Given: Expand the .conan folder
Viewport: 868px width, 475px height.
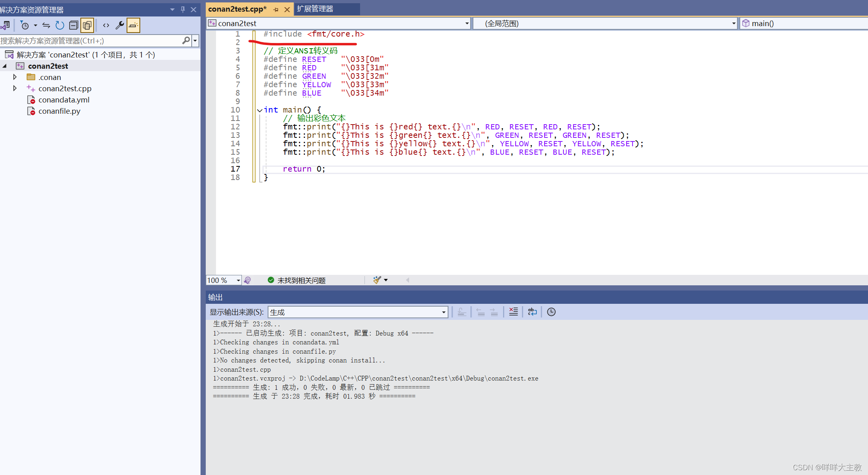Looking at the screenshot, I should coord(15,77).
